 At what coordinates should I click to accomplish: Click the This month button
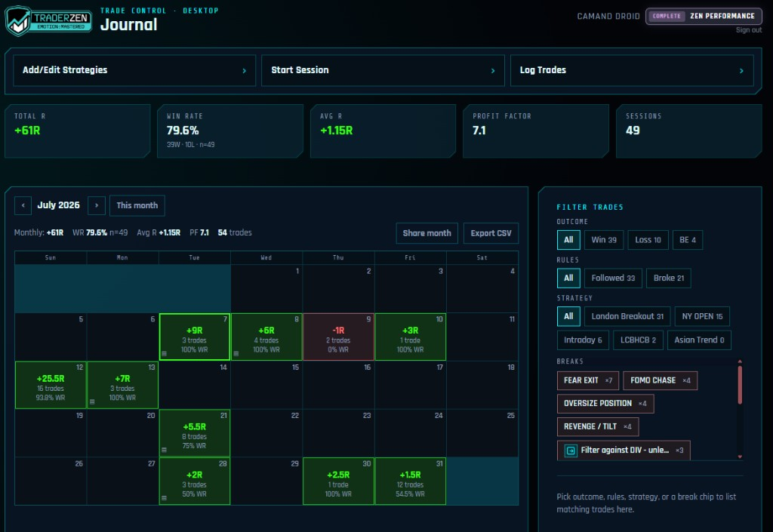pyautogui.click(x=137, y=205)
